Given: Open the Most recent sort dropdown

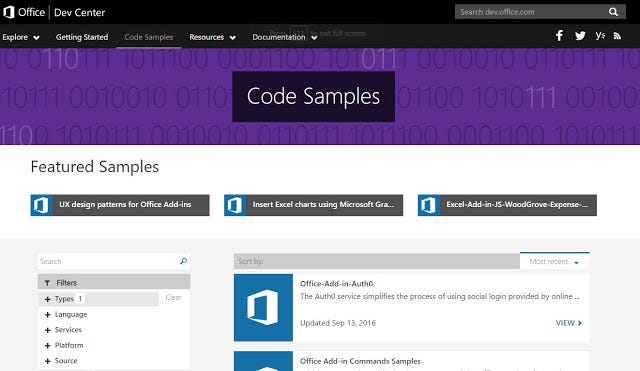Looking at the screenshot, I should [554, 261].
